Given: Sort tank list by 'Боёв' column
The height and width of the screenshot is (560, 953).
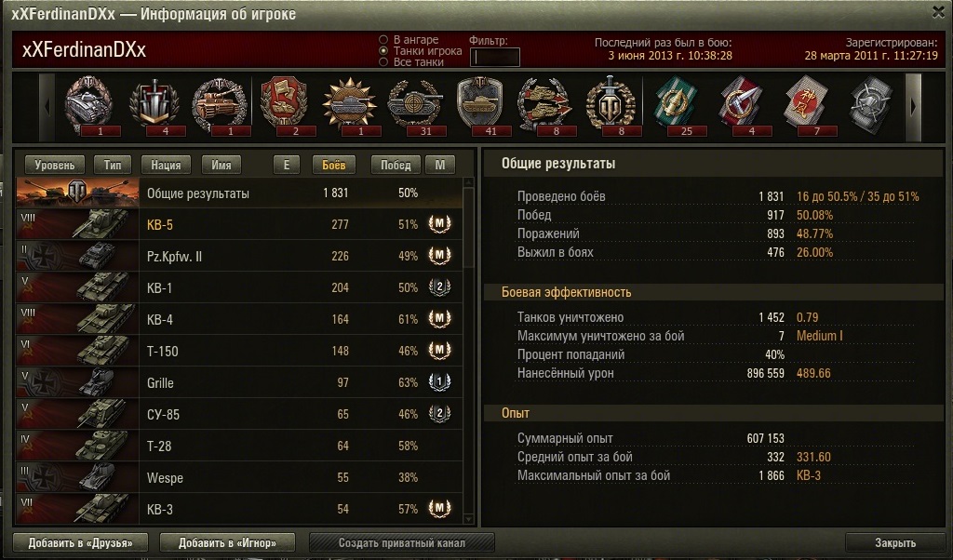Looking at the screenshot, I should click(333, 165).
